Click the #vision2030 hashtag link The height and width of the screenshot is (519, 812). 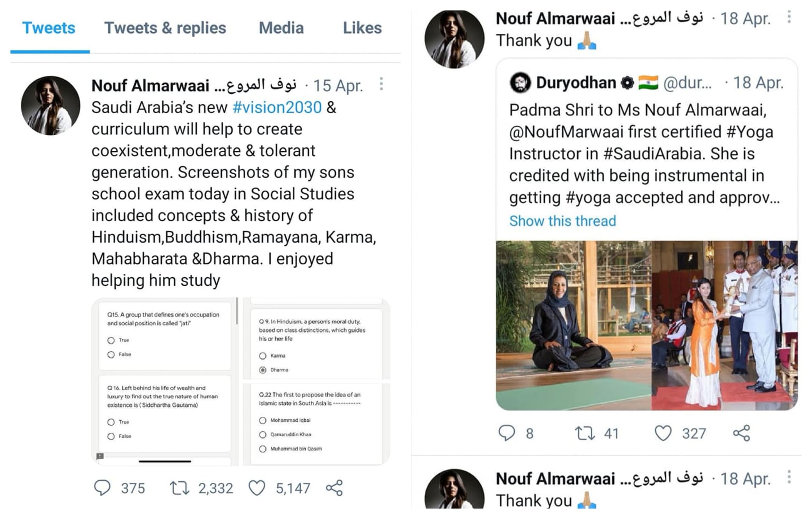pyautogui.click(x=277, y=107)
